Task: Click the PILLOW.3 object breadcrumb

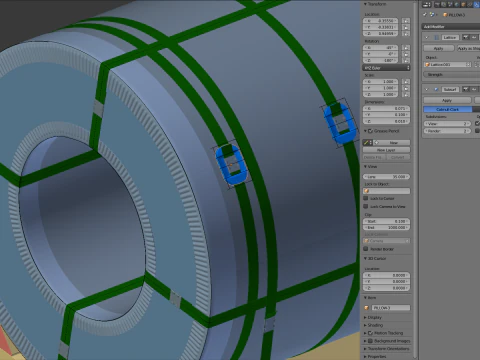Action: (x=456, y=15)
